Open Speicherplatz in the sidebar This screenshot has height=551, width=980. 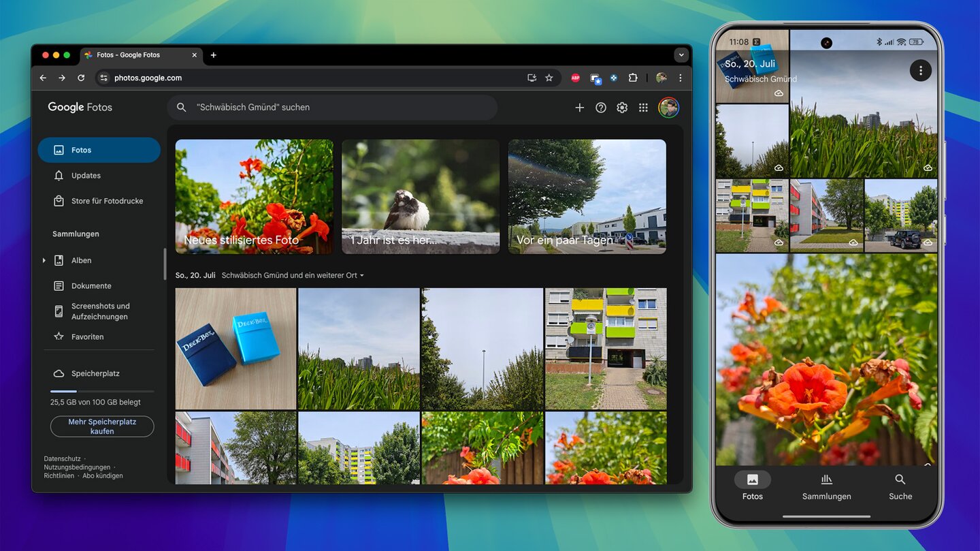[99, 373]
